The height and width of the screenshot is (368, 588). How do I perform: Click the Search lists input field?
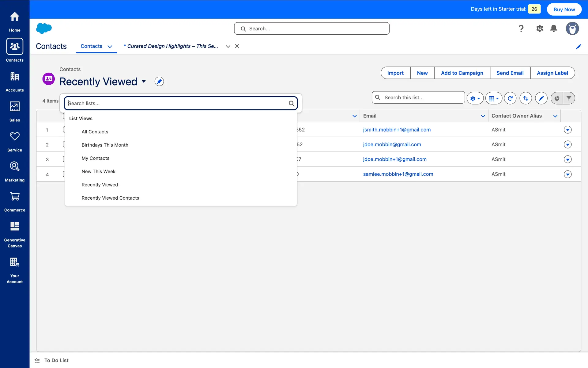pos(178,103)
